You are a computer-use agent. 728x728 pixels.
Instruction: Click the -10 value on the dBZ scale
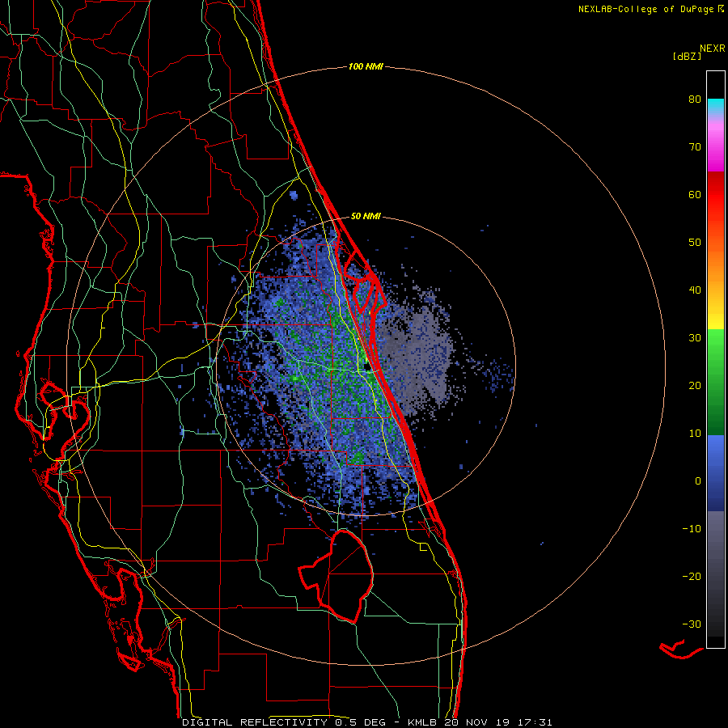tap(692, 529)
